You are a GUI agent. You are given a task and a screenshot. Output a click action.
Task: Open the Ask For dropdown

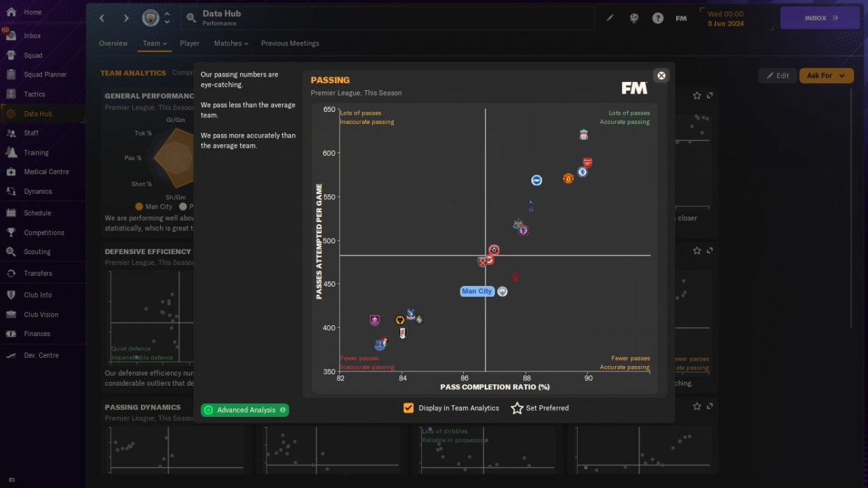(x=826, y=75)
